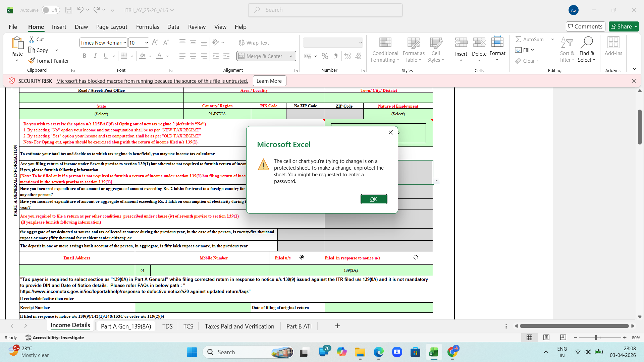Open the Fill Color dropdown arrow
Screen dimensions: 644x362
(150, 56)
